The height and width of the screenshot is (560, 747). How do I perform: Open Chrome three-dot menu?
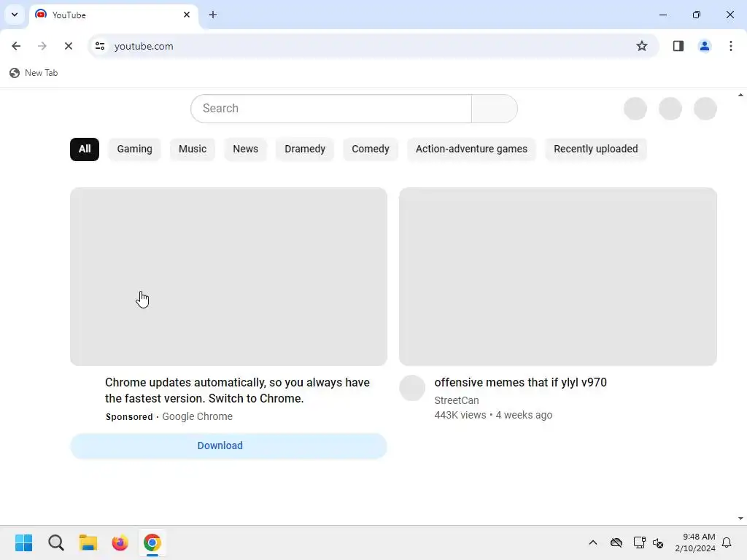click(730, 46)
